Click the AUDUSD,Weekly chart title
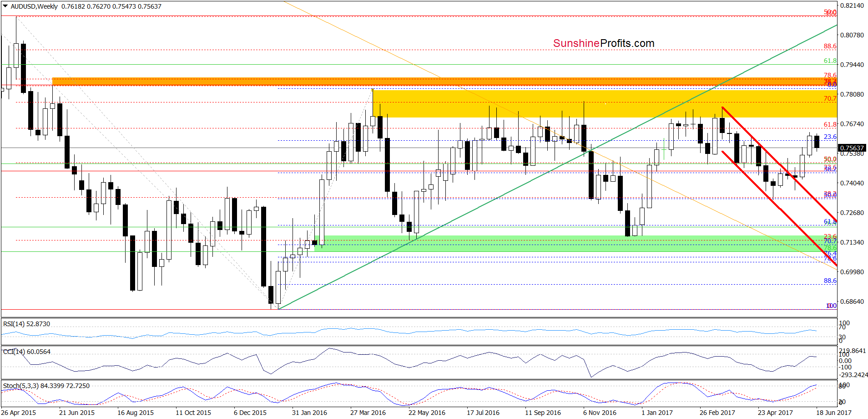The width and height of the screenshot is (868, 419). point(34,6)
